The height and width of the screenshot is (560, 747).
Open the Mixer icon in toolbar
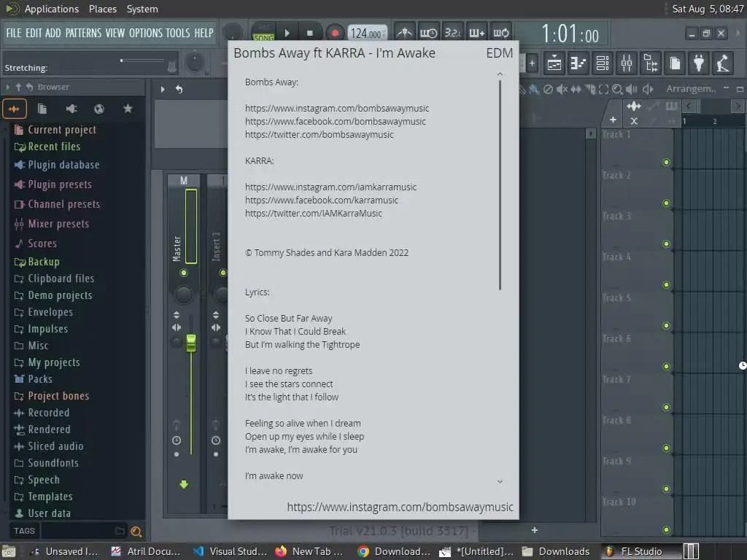pyautogui.click(x=627, y=63)
